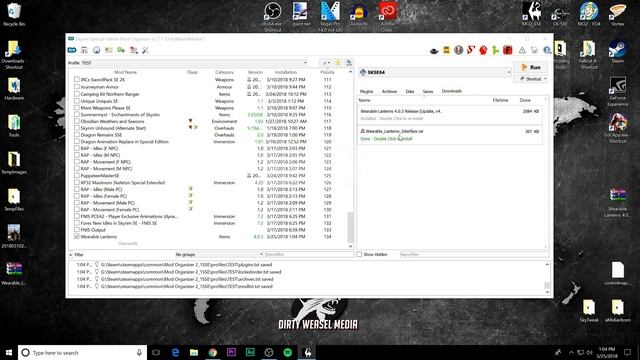This screenshot has width=640, height=360.
Task: Click the downloads Namefilter field
Action: (x=474, y=254)
